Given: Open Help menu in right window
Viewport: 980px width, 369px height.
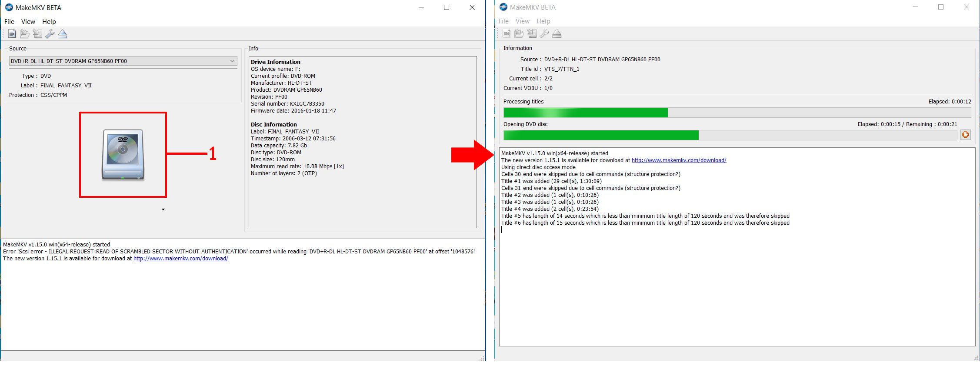Looking at the screenshot, I should pos(543,21).
